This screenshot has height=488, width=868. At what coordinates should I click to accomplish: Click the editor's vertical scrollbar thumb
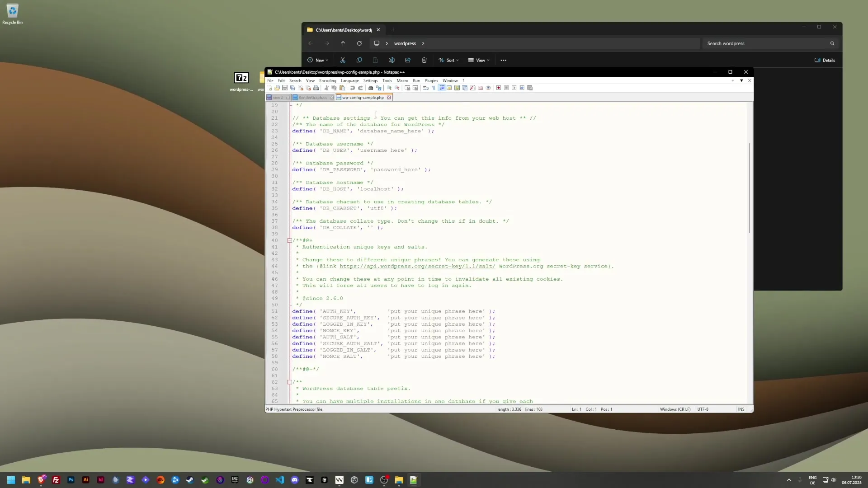750,188
